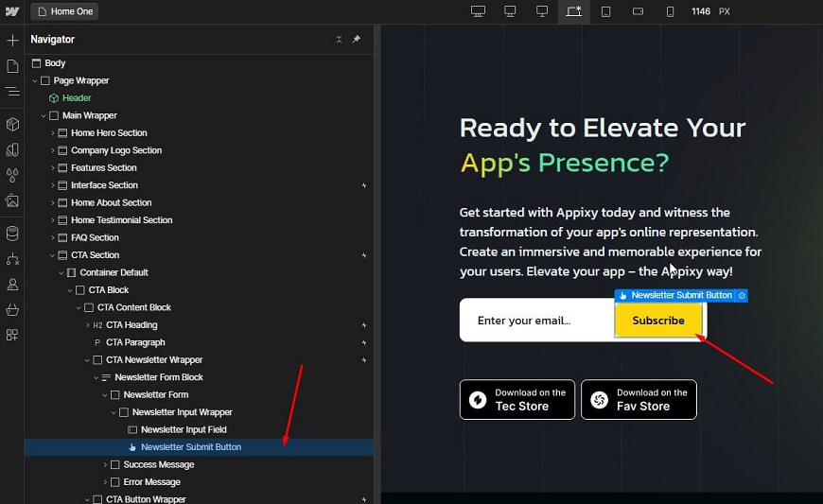Switch to tablet breakpoint

[605, 11]
